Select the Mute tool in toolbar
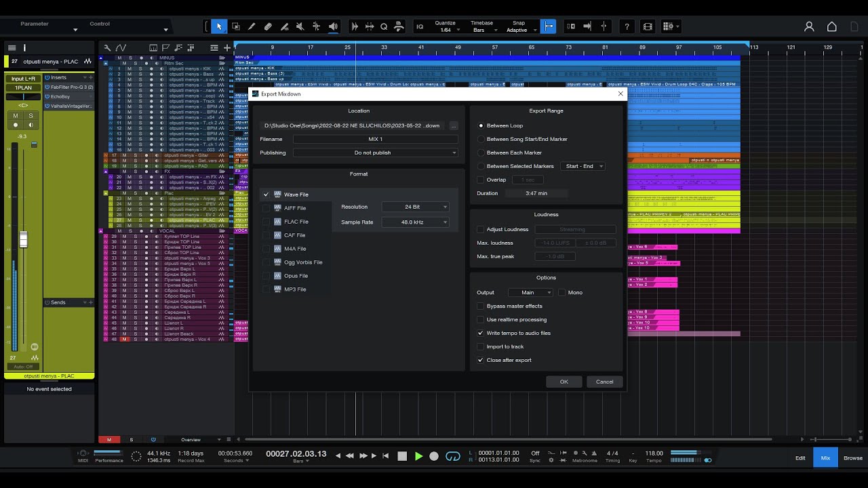The width and height of the screenshot is (868, 488). (x=300, y=26)
